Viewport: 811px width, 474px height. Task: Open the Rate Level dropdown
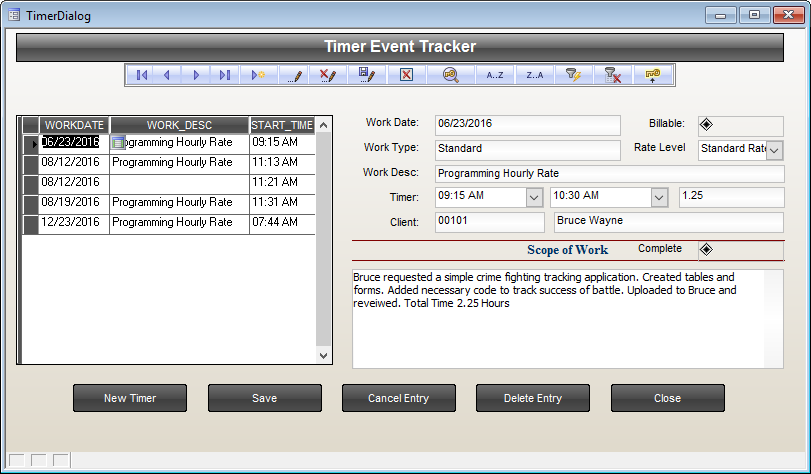pos(774,149)
